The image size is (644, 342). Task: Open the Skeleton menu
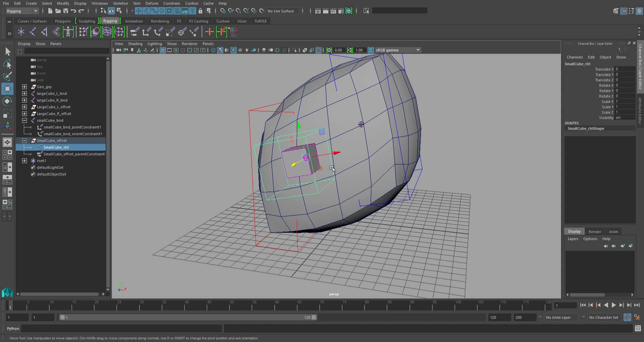click(120, 3)
